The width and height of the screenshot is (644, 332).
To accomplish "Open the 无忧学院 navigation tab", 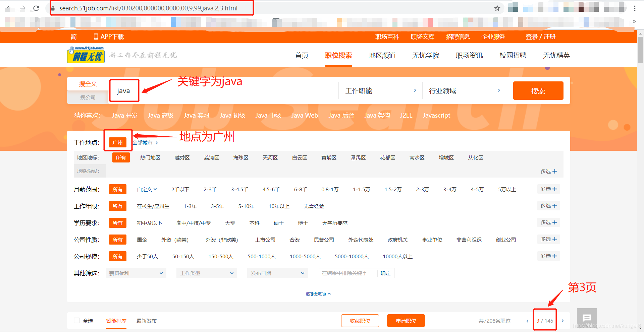I will [426, 55].
